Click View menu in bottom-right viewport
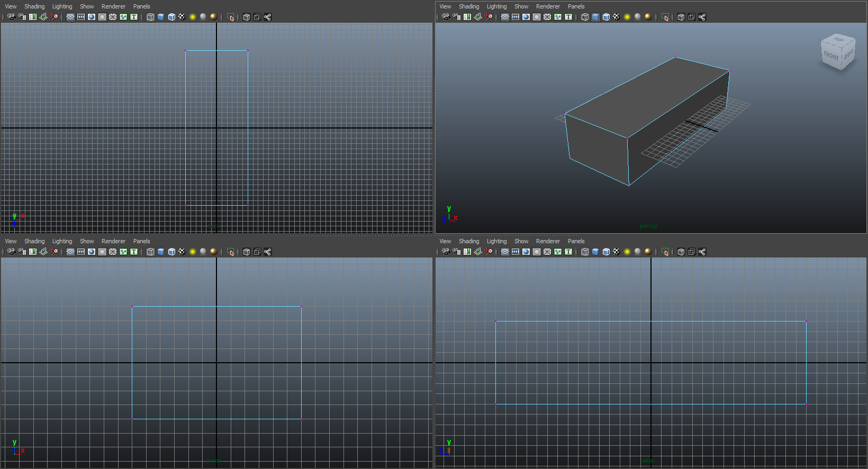 click(x=445, y=241)
